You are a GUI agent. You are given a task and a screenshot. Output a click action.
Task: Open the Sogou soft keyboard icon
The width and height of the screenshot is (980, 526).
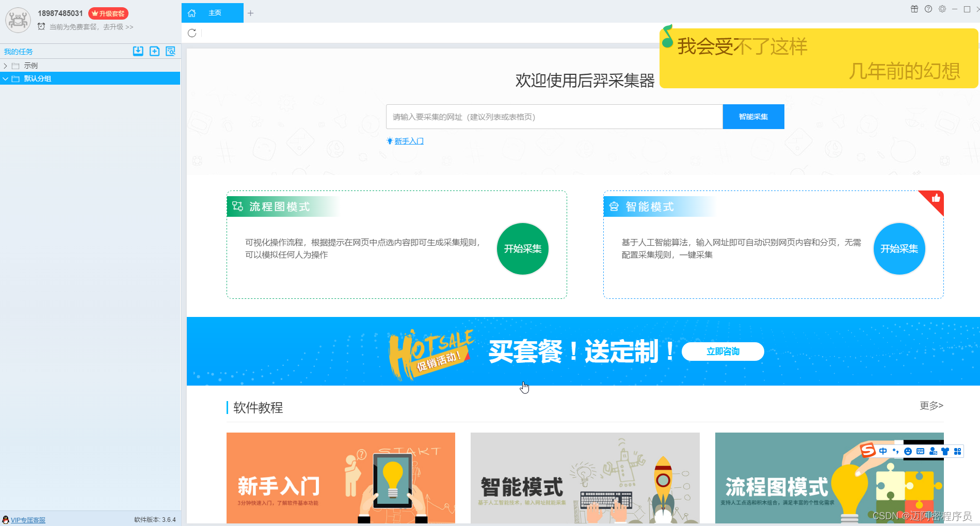921,451
